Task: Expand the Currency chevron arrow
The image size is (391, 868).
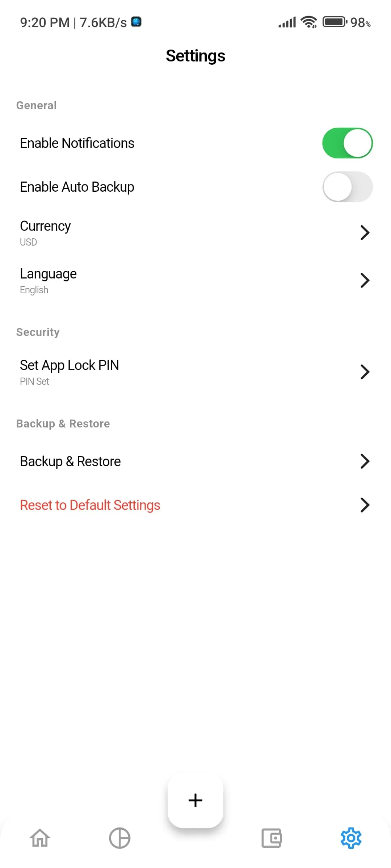Action: click(x=365, y=233)
